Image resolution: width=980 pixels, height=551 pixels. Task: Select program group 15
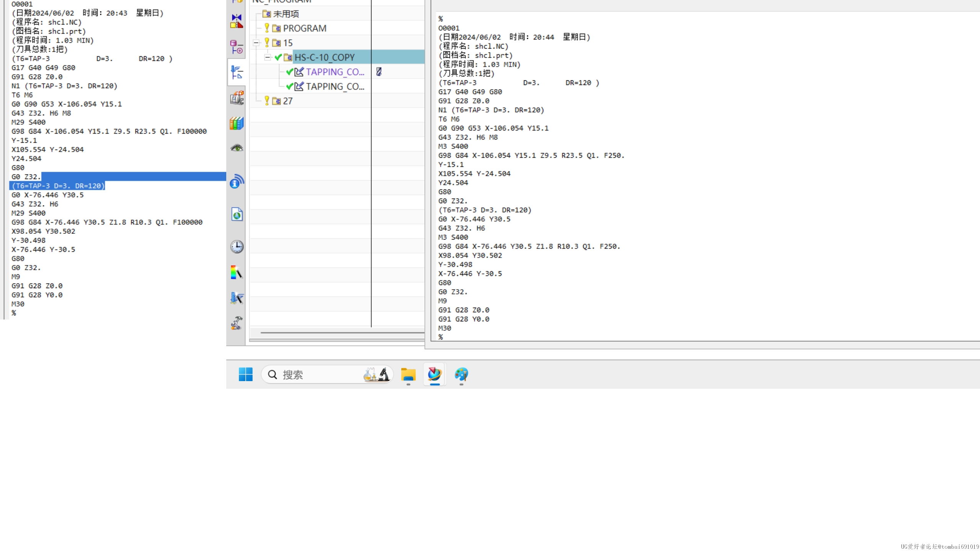[287, 43]
